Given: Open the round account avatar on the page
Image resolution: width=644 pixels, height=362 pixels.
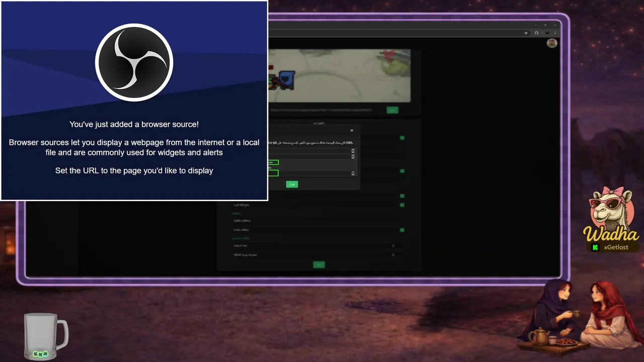Looking at the screenshot, I should 552,43.
